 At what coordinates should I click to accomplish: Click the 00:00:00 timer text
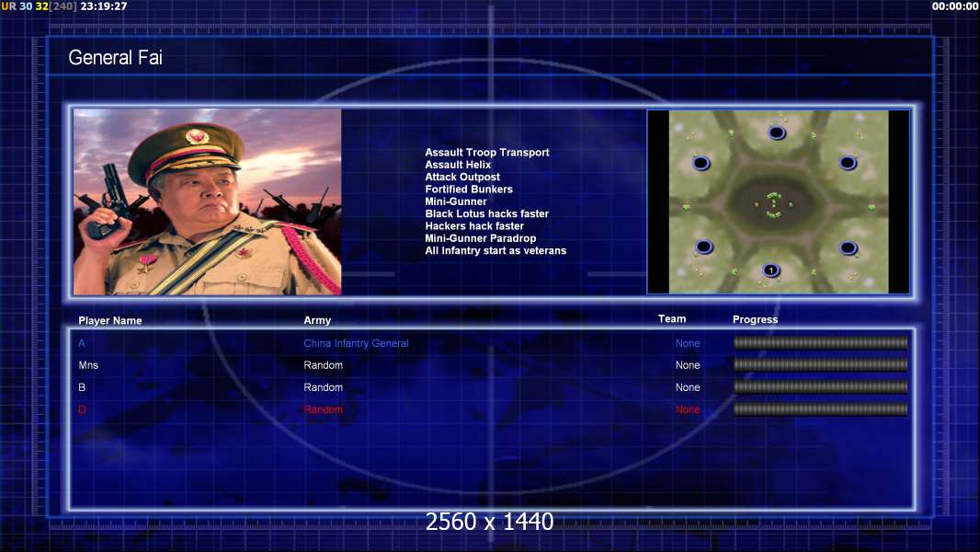coord(955,6)
